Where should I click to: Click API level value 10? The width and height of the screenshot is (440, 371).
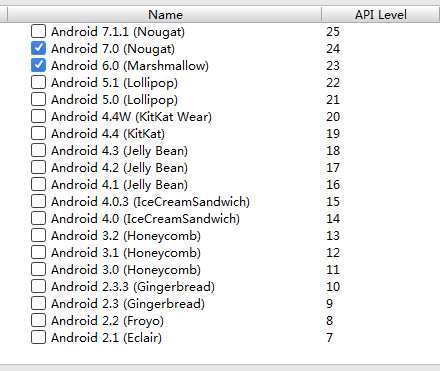333,287
